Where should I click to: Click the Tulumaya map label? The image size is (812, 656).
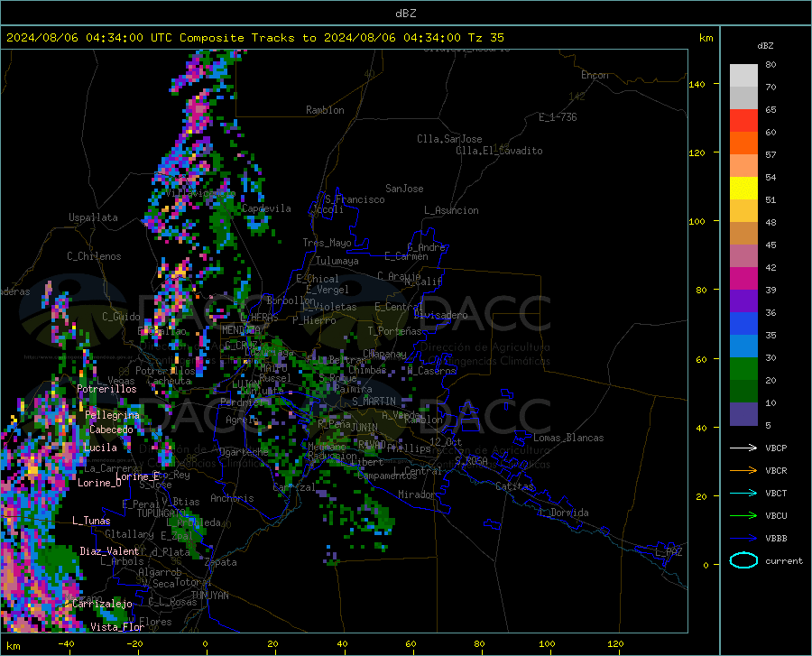[337, 261]
